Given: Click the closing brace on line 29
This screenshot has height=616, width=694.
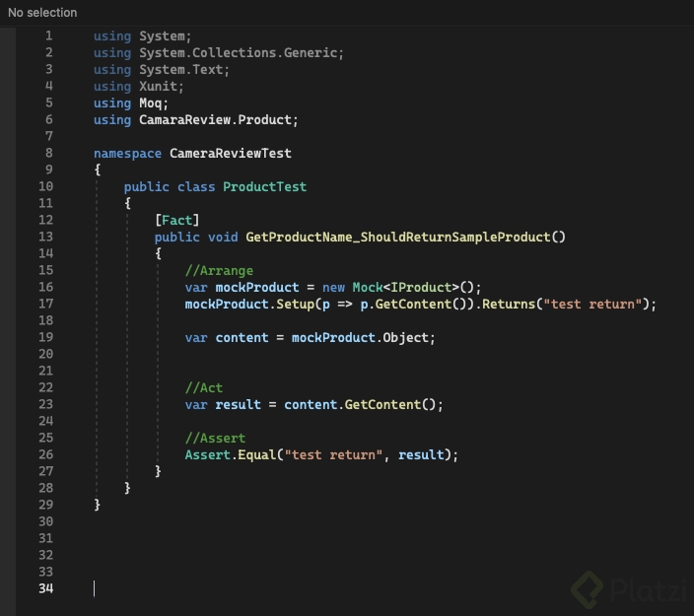Looking at the screenshot, I should click(97, 505).
